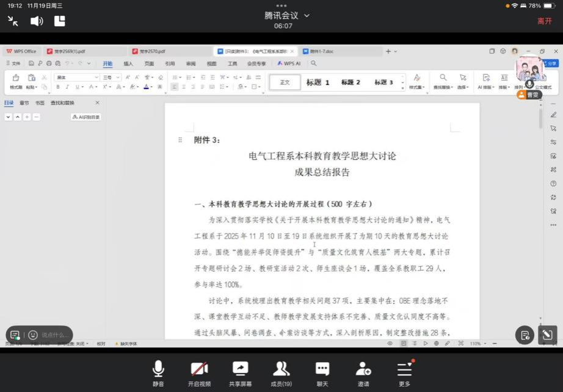Mute microphone using 静音 button

[158, 372]
